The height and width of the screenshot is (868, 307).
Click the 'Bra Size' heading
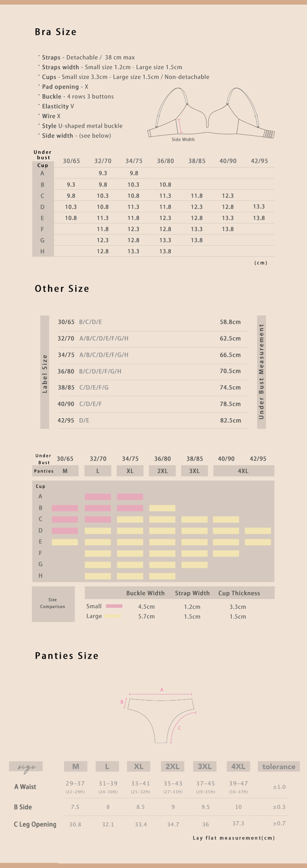(x=56, y=32)
